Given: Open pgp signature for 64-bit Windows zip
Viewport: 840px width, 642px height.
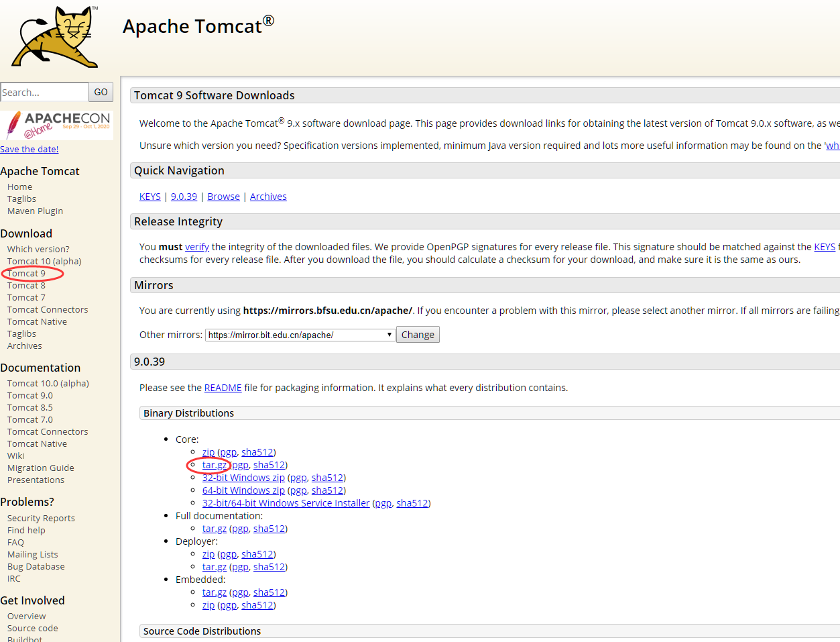Looking at the screenshot, I should pyautogui.click(x=298, y=490).
